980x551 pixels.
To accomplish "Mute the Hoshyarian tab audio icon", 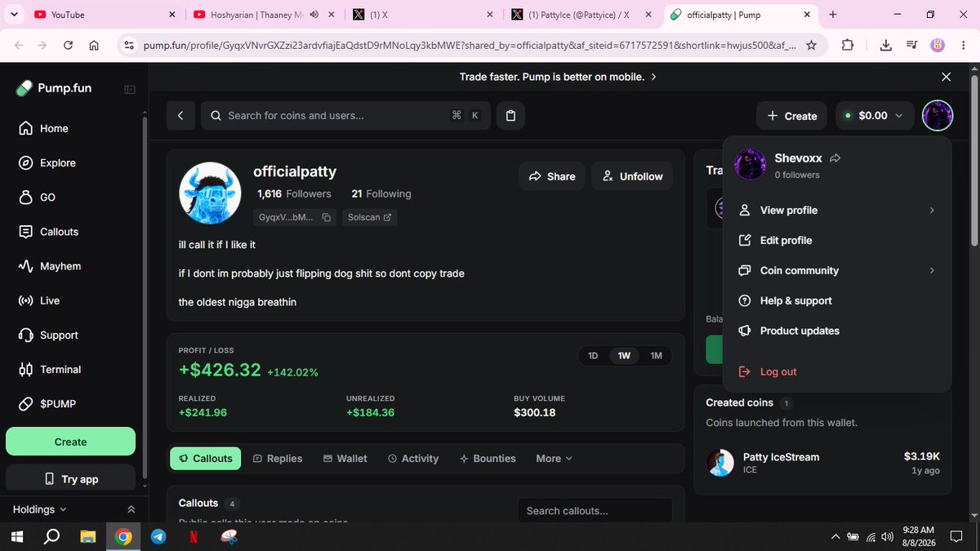I will coord(316,14).
